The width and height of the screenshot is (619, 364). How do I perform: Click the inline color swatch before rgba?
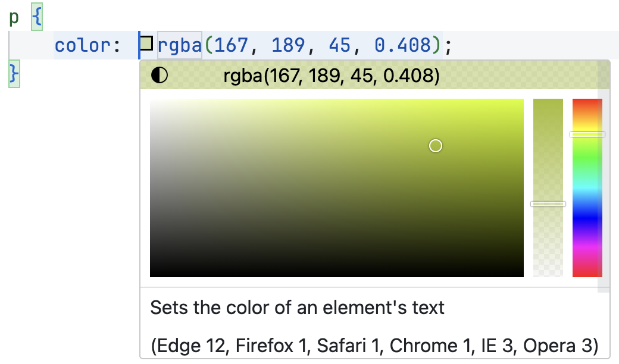pyautogui.click(x=146, y=43)
